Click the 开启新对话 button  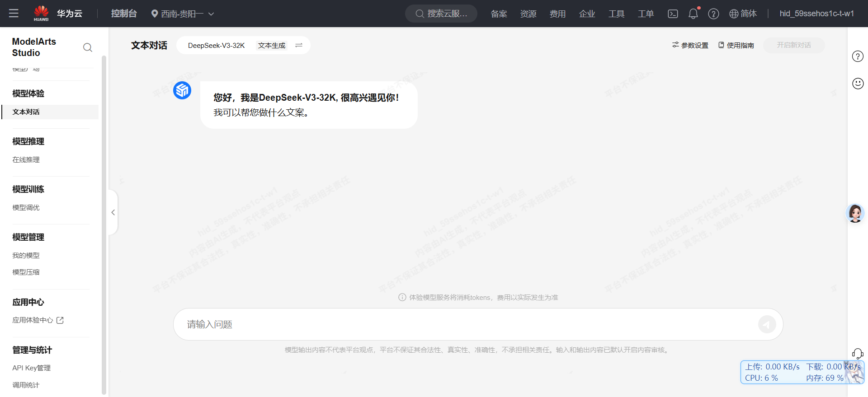pyautogui.click(x=794, y=45)
